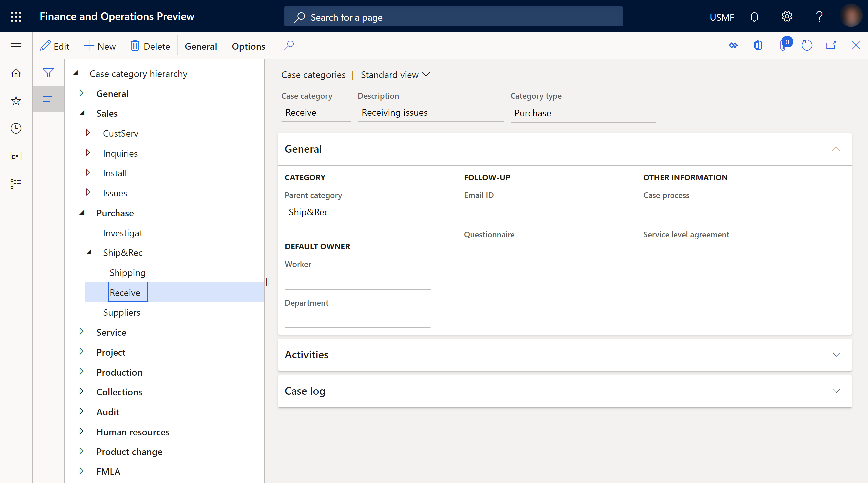The width and height of the screenshot is (868, 483).
Task: Expand the Issues tree node
Action: (x=88, y=192)
